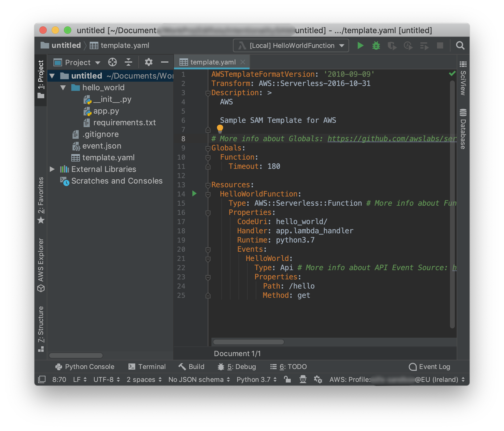Open the [Local] HelloWorldFunction run configuration dropdown

coord(290,45)
